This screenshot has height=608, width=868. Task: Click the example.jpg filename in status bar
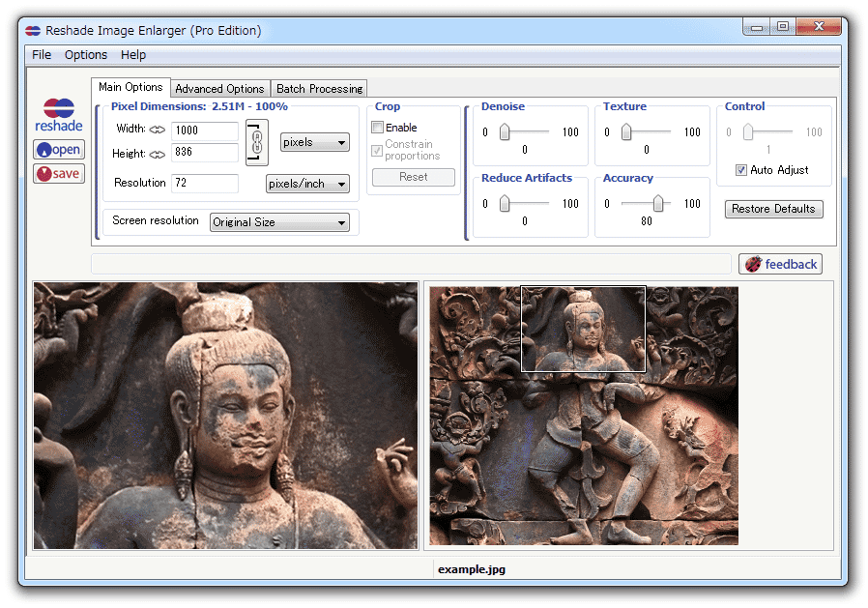[472, 569]
